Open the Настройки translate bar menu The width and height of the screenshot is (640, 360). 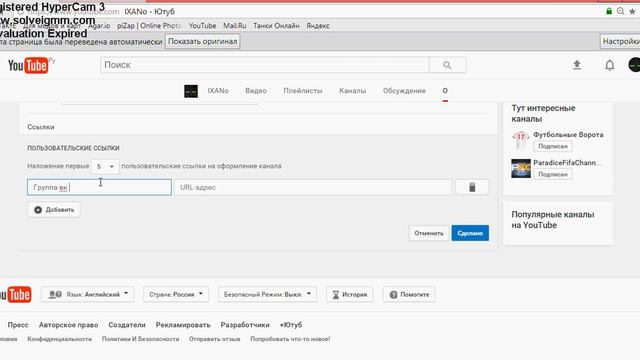click(x=620, y=42)
